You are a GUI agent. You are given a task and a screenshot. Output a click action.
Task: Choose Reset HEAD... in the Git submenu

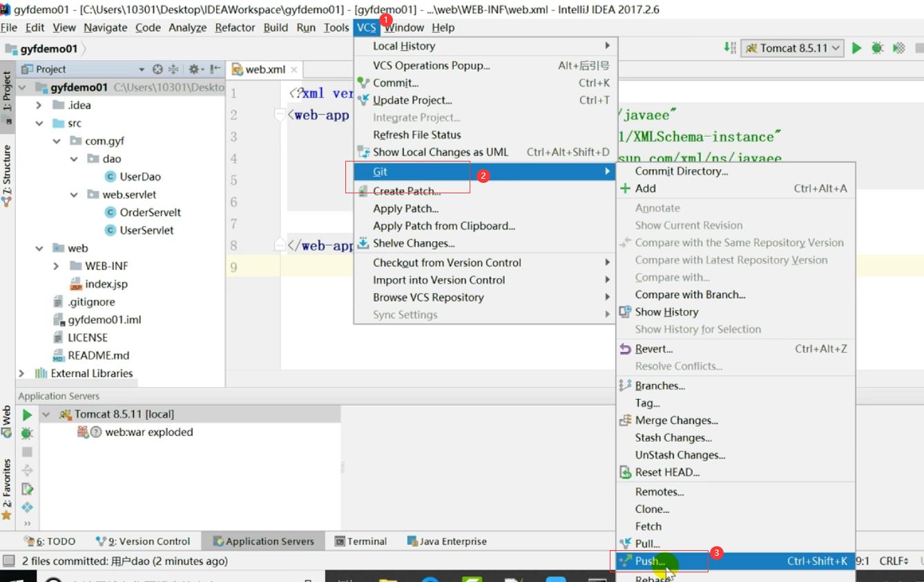pyautogui.click(x=735, y=472)
